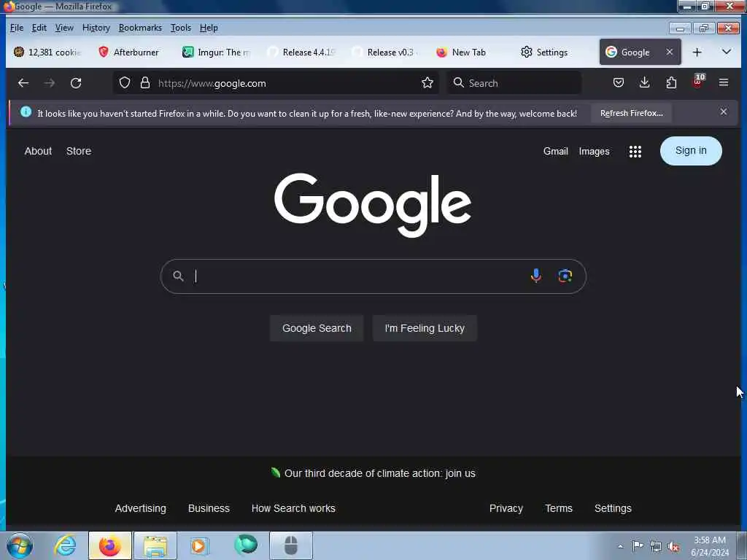Click I'm Feeling Lucky button
Viewport: 747px width, 560px height.
(425, 328)
